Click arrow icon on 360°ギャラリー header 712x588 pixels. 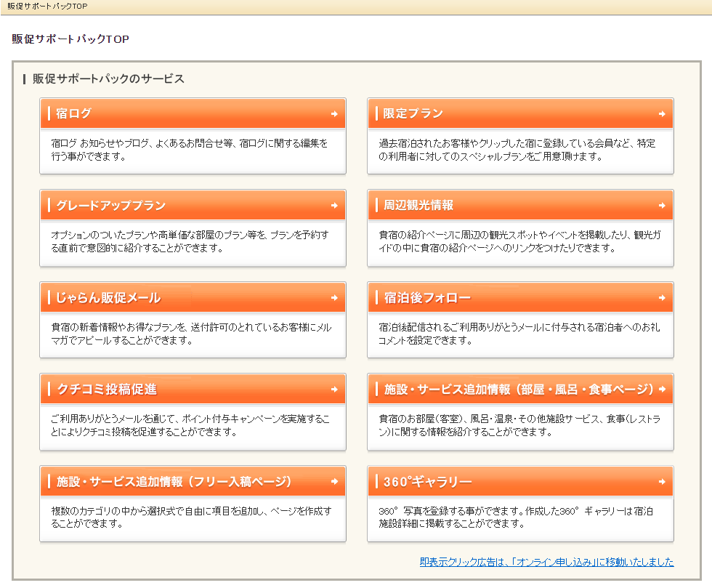662,482
